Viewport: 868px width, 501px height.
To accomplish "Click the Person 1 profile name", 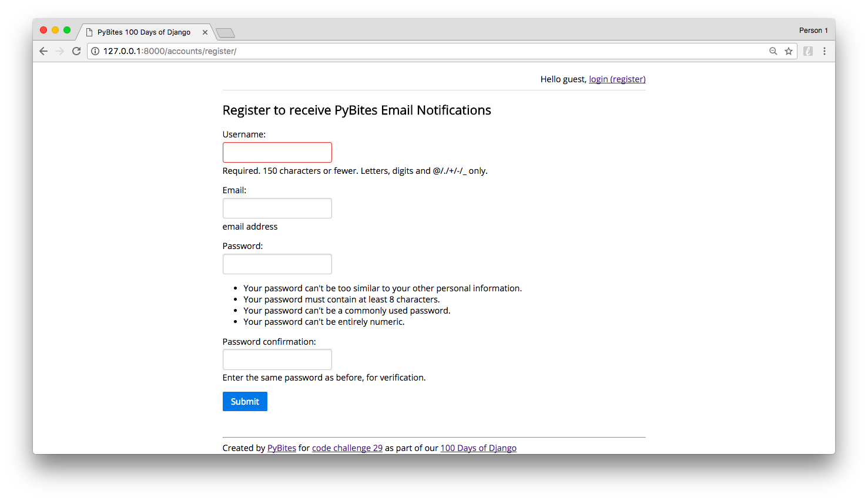I will point(813,30).
